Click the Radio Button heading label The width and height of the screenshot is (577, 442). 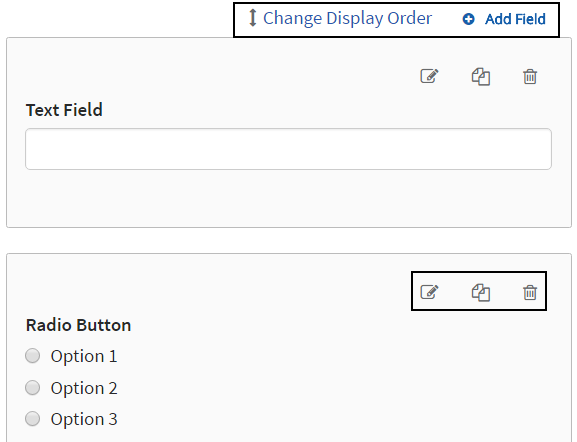(78, 325)
